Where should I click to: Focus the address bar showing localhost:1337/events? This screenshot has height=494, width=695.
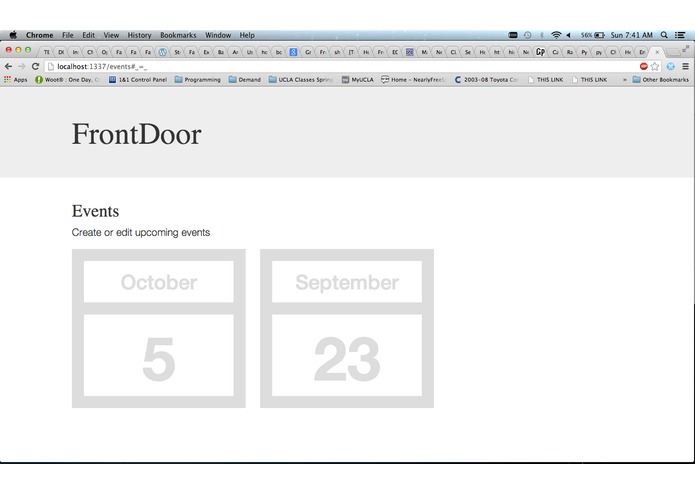[x=341, y=66]
